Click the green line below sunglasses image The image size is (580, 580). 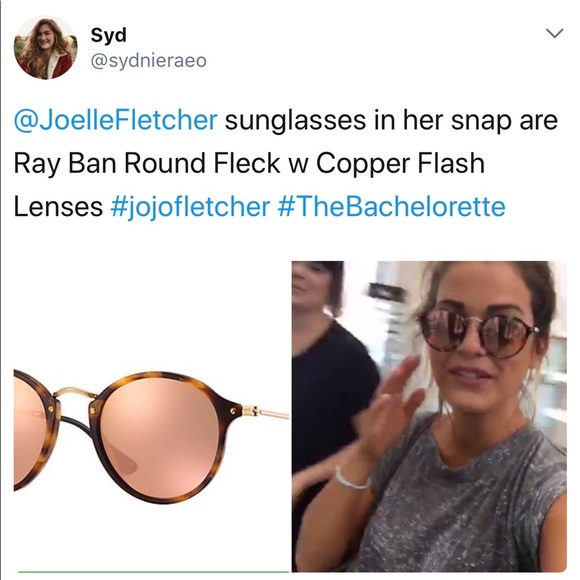point(153,572)
